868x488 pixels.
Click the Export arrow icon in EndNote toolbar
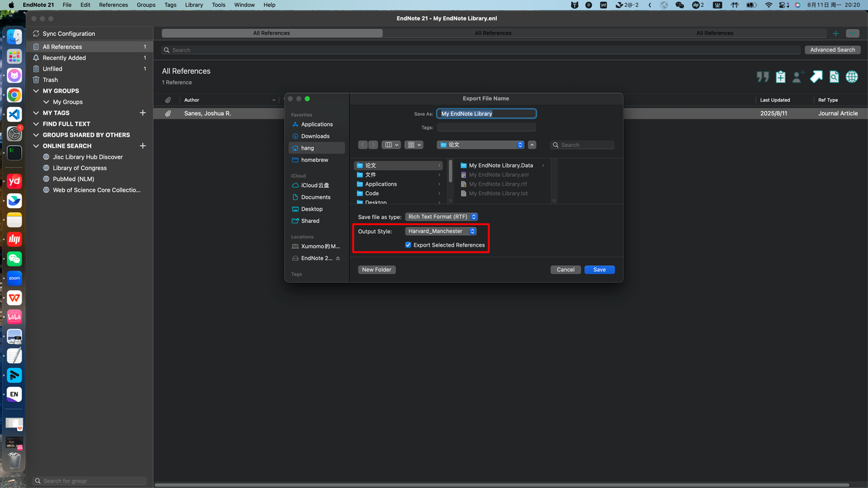click(816, 77)
